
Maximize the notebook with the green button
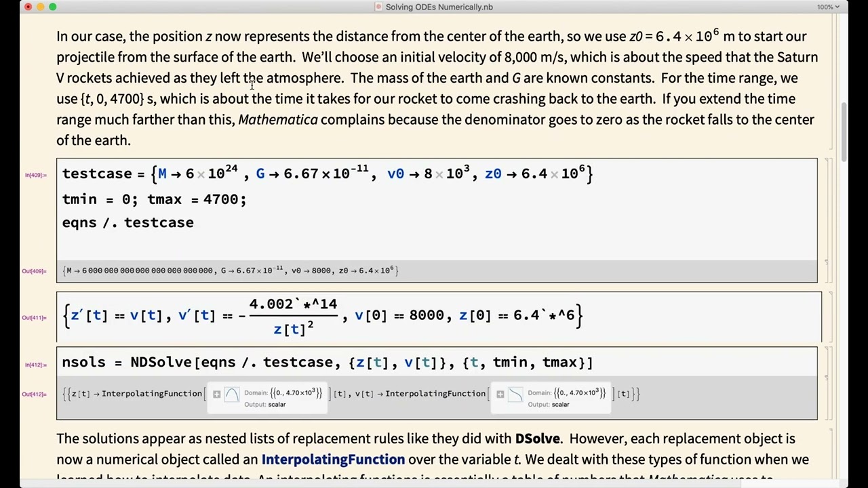pyautogui.click(x=52, y=7)
